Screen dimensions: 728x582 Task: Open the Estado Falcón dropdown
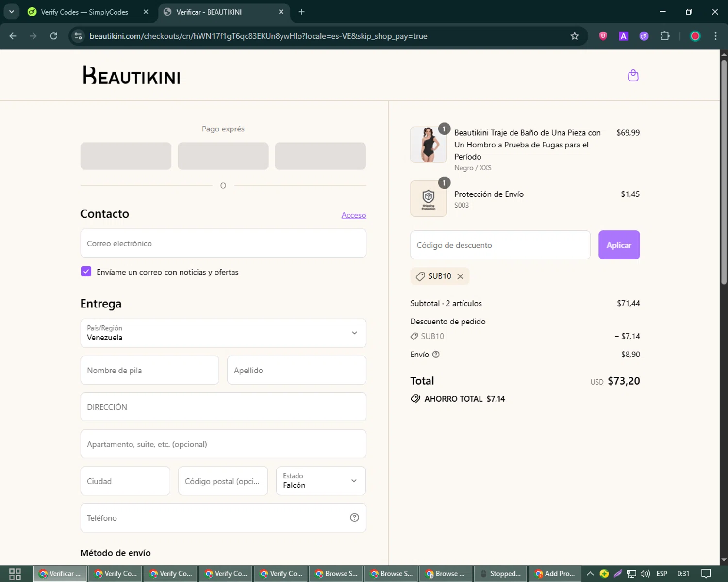coord(321,481)
